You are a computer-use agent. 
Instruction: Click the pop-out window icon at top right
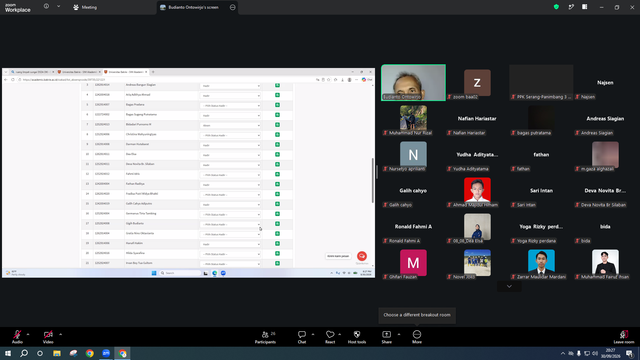(x=571, y=7)
